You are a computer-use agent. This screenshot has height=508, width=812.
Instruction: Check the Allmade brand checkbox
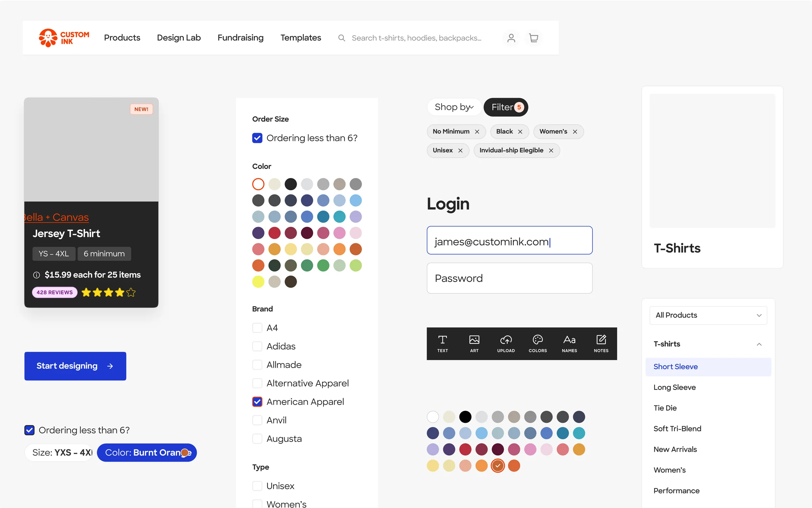point(257,365)
